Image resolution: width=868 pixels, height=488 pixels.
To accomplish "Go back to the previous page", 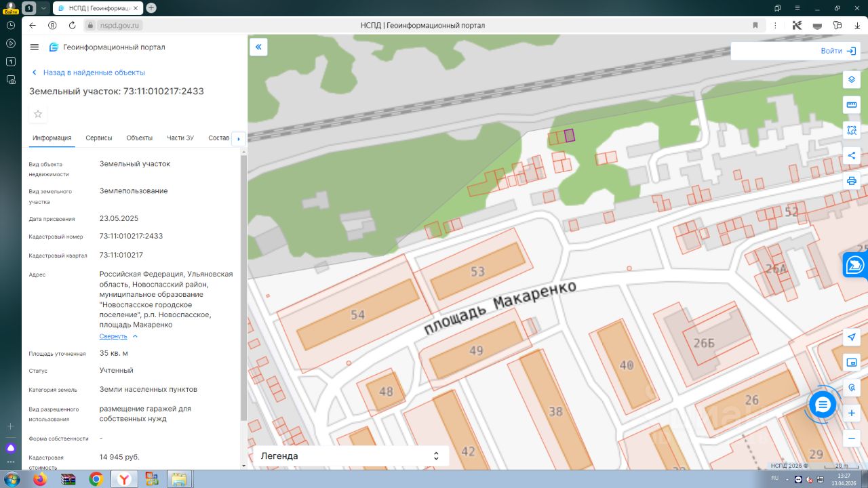I will coord(33,25).
